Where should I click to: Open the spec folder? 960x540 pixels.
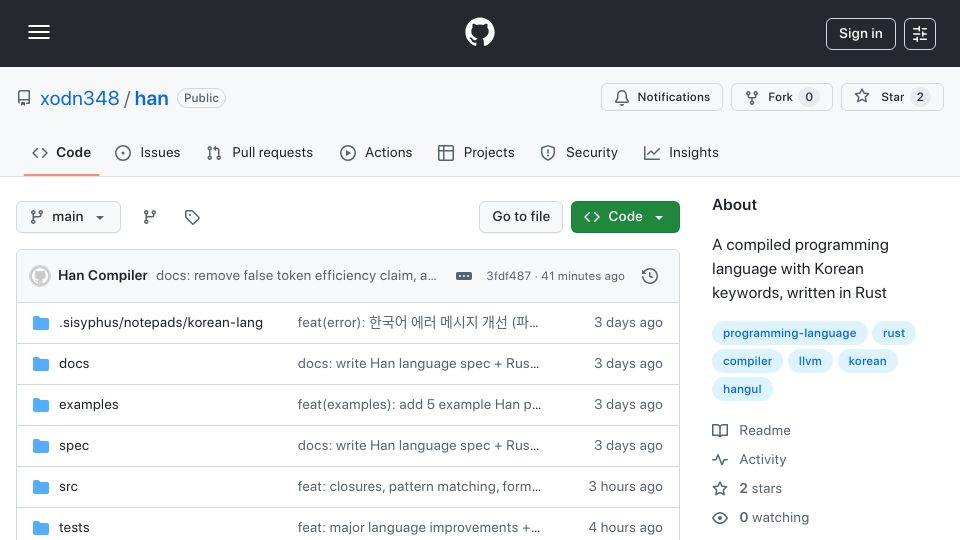74,446
